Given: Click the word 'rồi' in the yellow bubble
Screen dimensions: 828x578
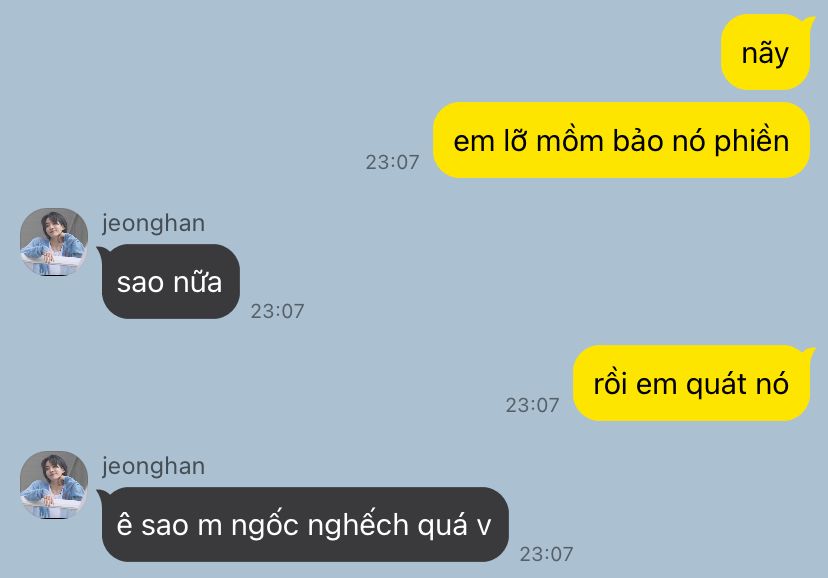Looking at the screenshot, I should [x=610, y=383].
